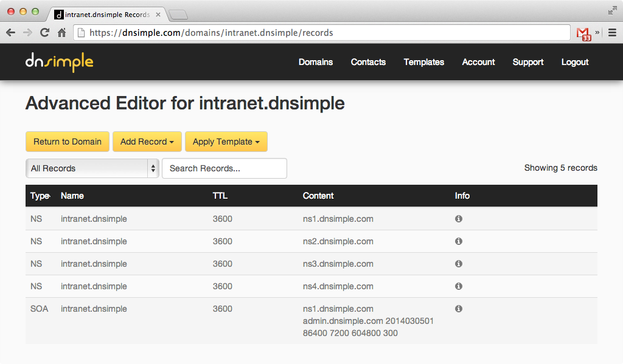Click ns1.dnsimple.com in first NS row
This screenshot has width=623, height=364.
[338, 219]
